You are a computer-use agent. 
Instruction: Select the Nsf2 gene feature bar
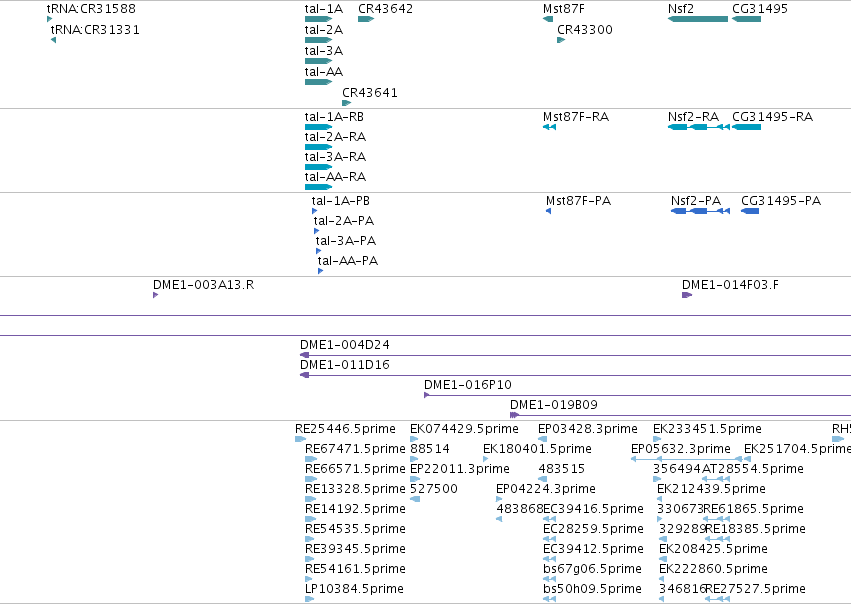(x=698, y=19)
